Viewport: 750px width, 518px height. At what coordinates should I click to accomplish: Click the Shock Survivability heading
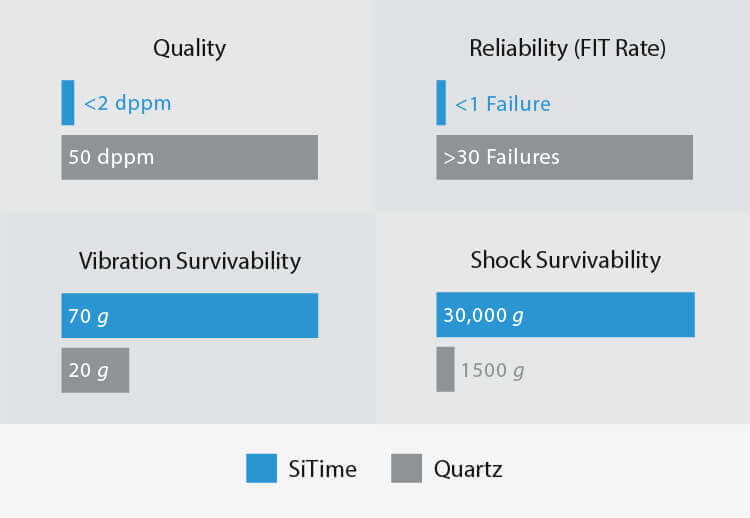[x=565, y=260]
